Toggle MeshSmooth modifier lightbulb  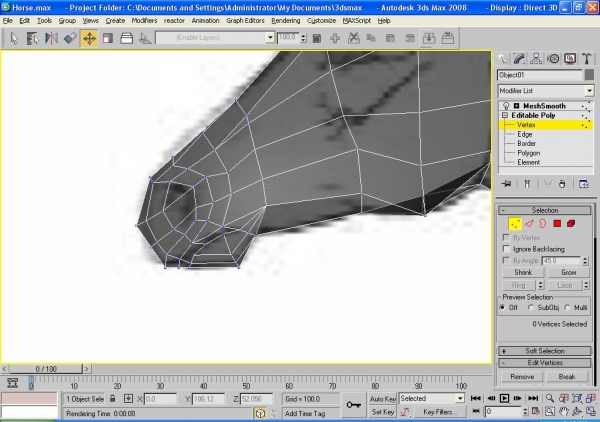506,106
